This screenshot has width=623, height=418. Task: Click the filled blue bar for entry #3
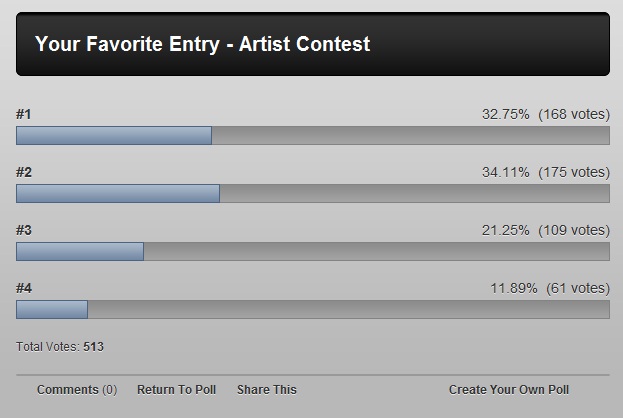pos(80,251)
